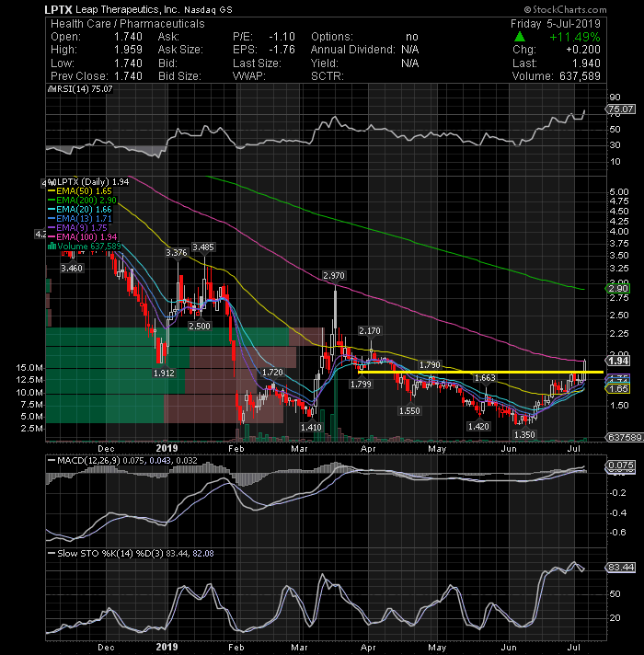The width and height of the screenshot is (644, 655).
Task: Click the 0.075 MACD axis tag
Action: coord(621,465)
